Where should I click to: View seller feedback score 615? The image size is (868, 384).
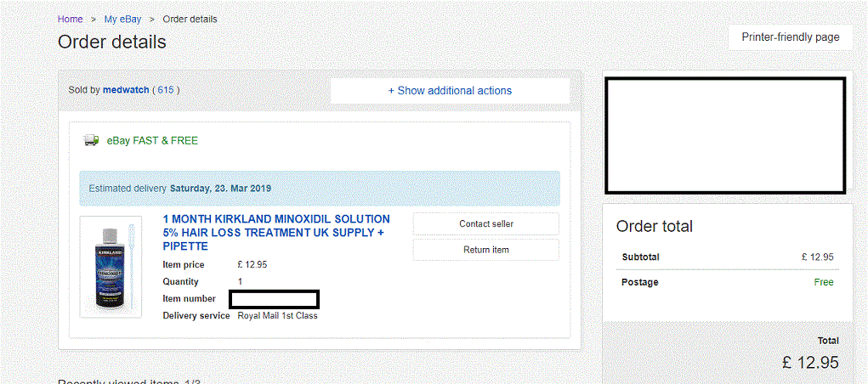(x=166, y=90)
